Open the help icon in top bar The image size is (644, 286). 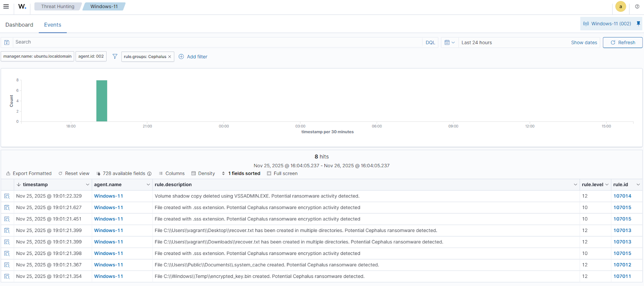(637, 6)
